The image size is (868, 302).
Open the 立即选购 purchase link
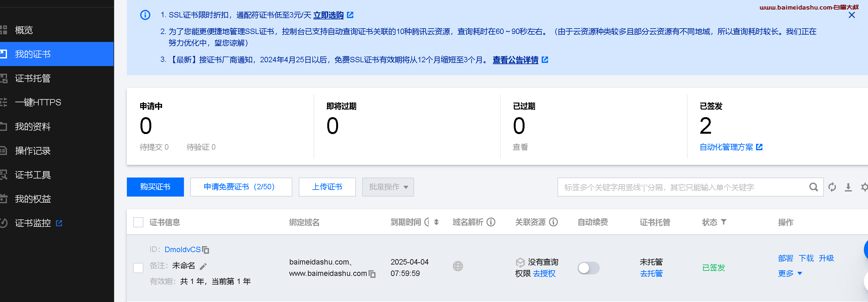click(328, 15)
